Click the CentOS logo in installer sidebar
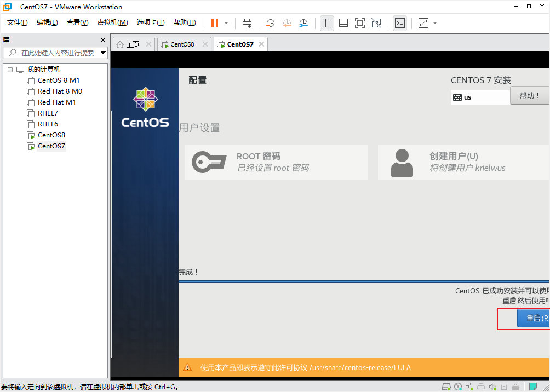This screenshot has height=392, width=550. point(145,108)
